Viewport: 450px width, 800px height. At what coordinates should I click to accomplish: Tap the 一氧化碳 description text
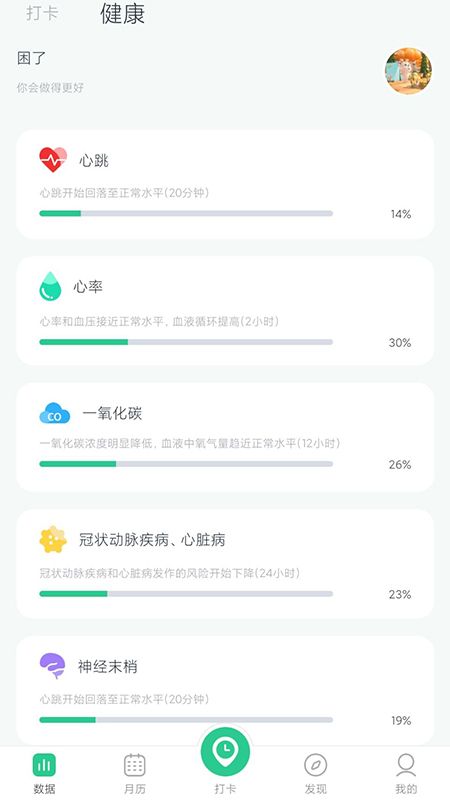point(190,443)
